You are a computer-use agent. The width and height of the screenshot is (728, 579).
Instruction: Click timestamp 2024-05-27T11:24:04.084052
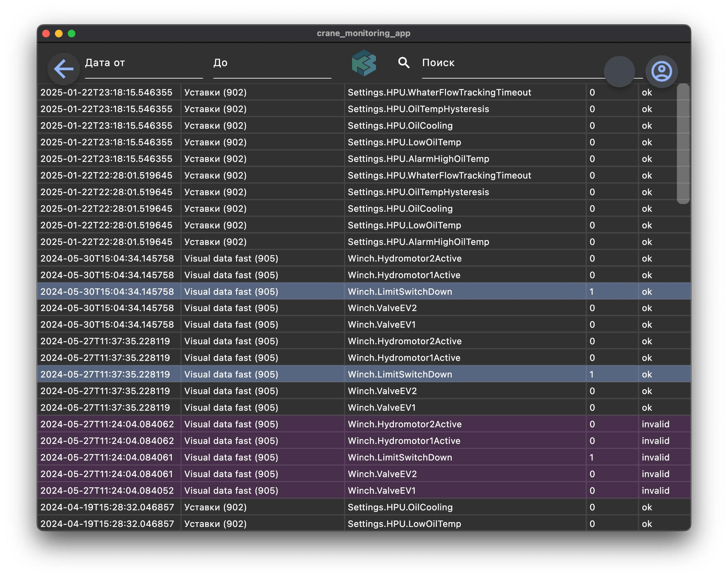tap(107, 490)
